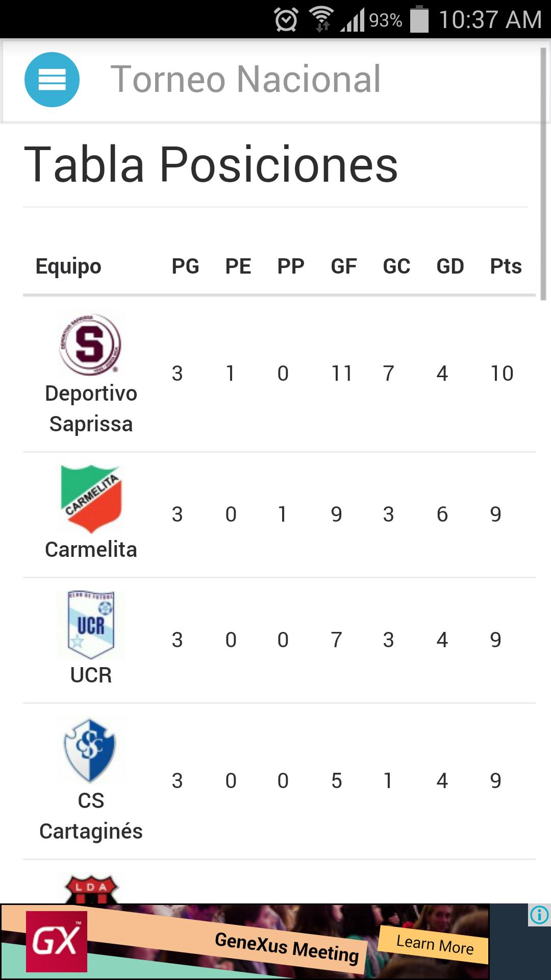Tap the GD column header
This screenshot has height=980, width=551.
450,266
